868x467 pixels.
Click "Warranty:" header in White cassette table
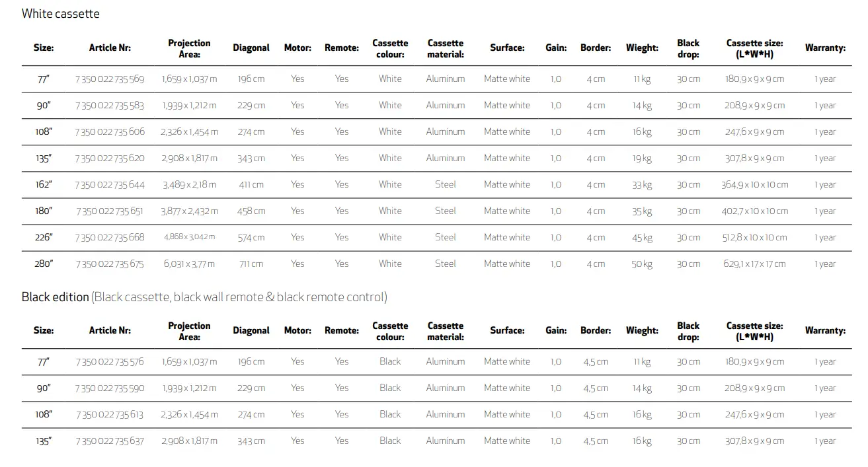tap(825, 48)
